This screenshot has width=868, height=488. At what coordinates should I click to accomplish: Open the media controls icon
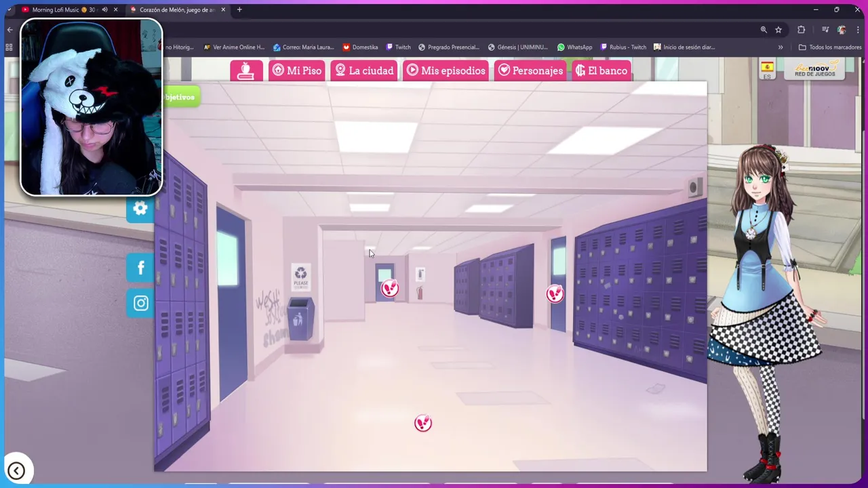(825, 30)
